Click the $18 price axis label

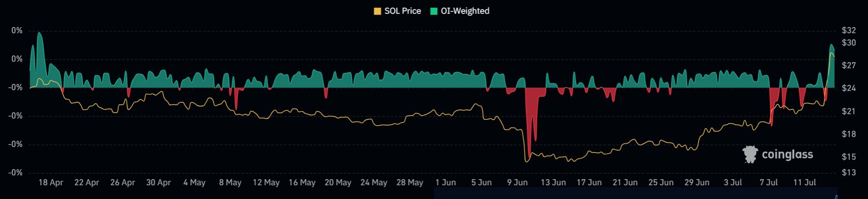coord(849,134)
